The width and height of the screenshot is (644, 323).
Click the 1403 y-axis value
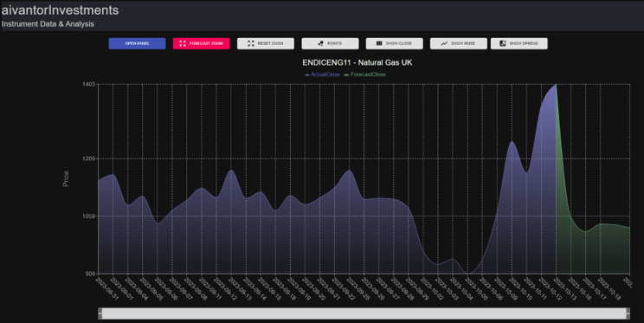pos(88,84)
